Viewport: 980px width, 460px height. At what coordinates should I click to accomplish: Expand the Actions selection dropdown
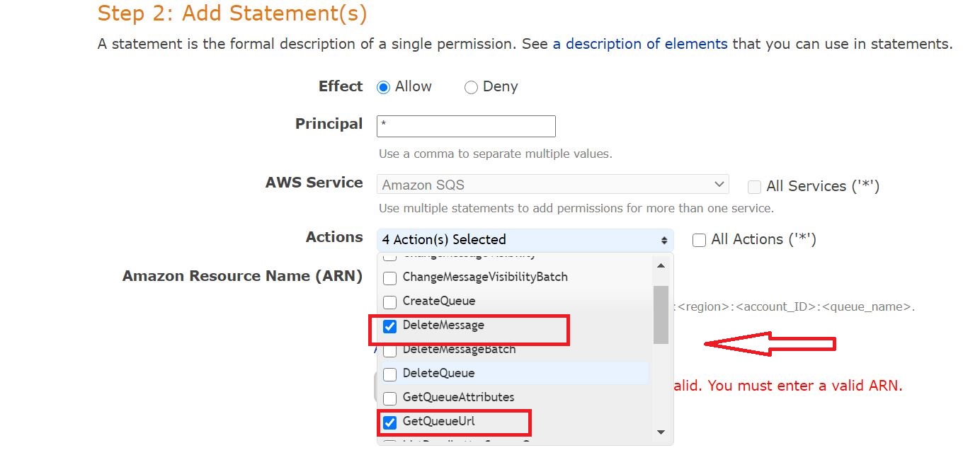click(x=524, y=240)
